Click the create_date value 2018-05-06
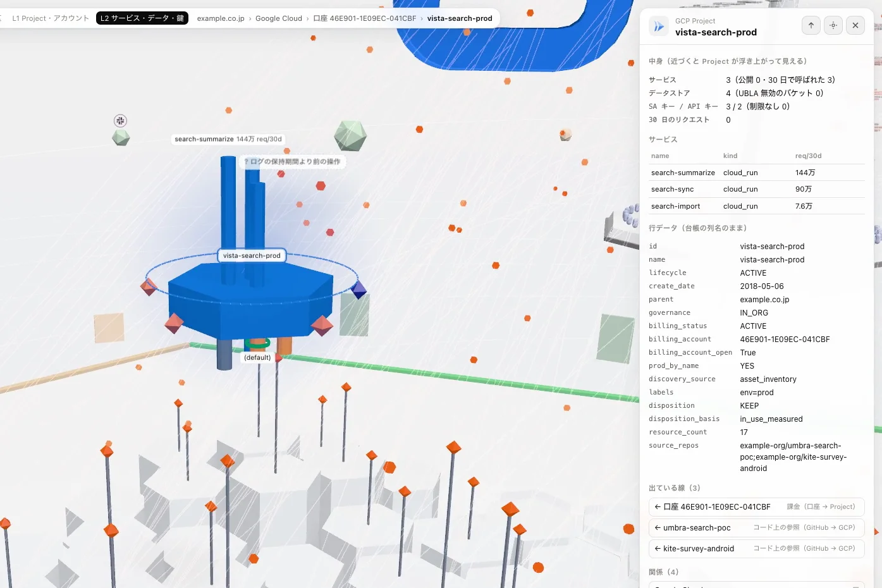 [x=762, y=286]
